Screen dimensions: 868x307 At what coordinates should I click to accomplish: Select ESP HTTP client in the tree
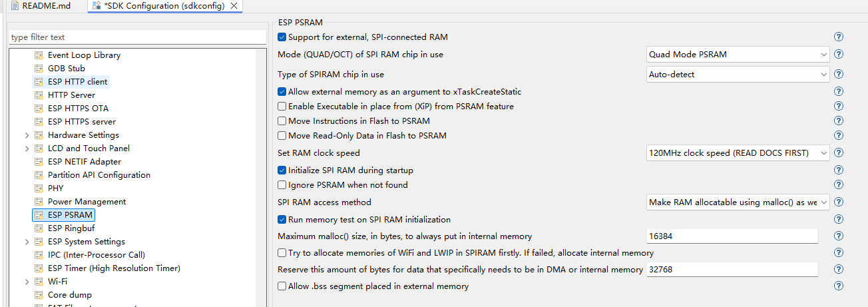(x=77, y=82)
